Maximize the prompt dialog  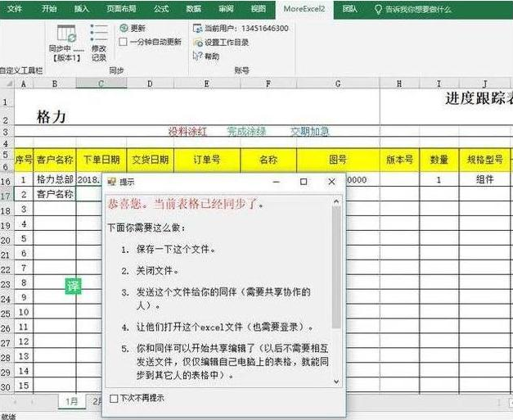coord(304,182)
